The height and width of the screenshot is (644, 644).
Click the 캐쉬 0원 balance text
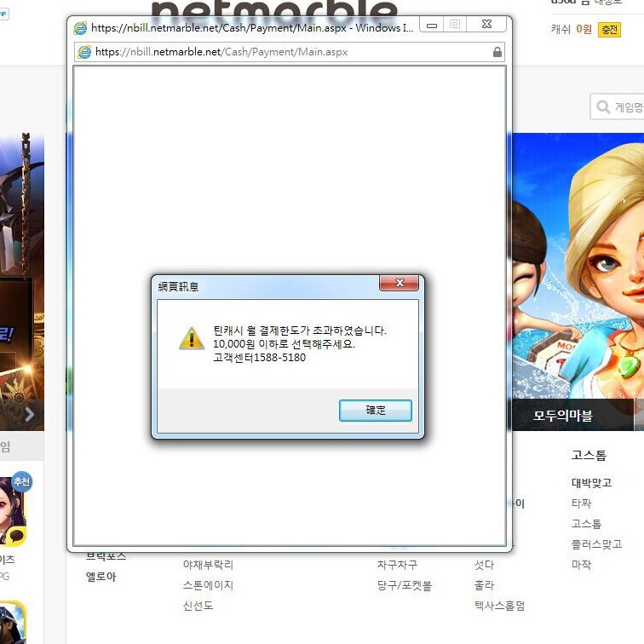pos(572,29)
